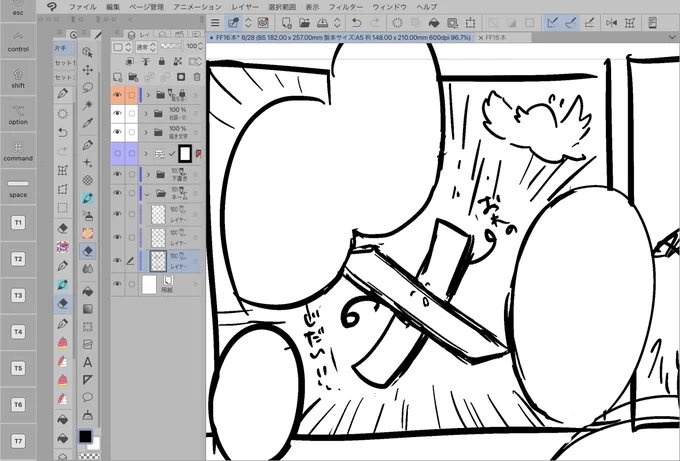Expand the 下書き layer folder
Screen dimensions: 680x461
click(148, 174)
